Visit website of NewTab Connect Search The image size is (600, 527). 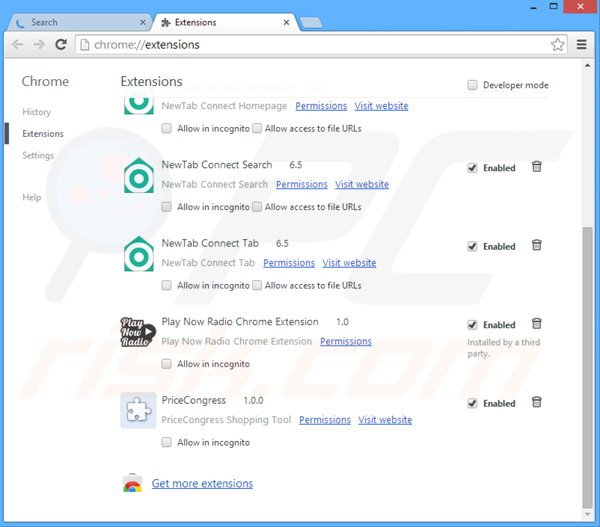tap(362, 184)
